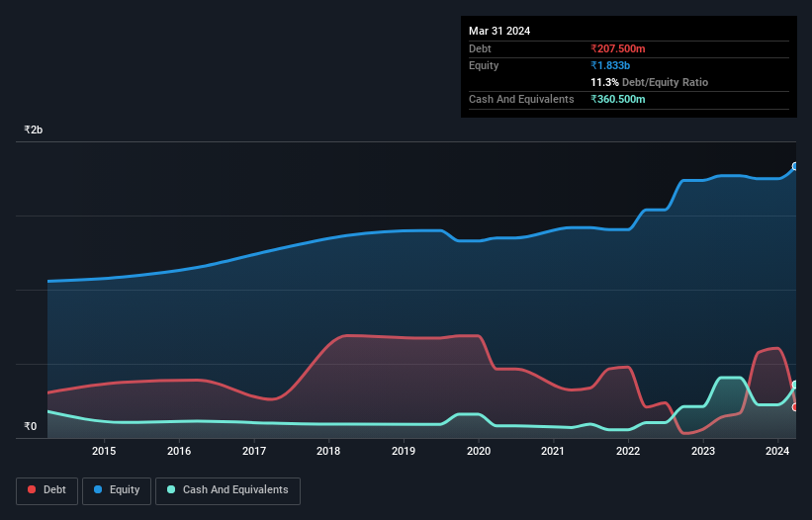Viewport: 812px width, 520px height.
Task: Toggle the Debt series legend button
Action: pyautogui.click(x=46, y=490)
